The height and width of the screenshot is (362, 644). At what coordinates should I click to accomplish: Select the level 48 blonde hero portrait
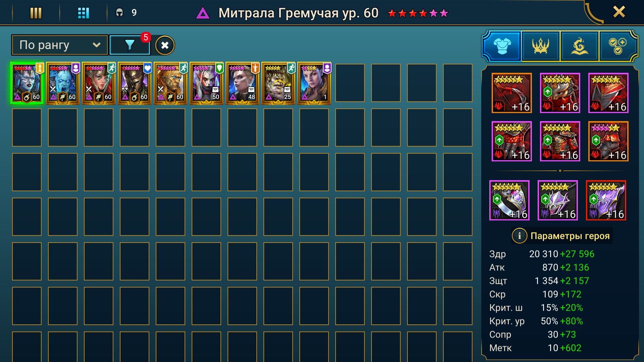[x=242, y=83]
